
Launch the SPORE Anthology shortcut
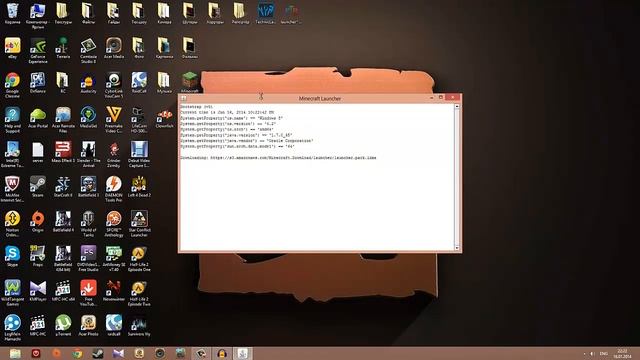[113, 224]
